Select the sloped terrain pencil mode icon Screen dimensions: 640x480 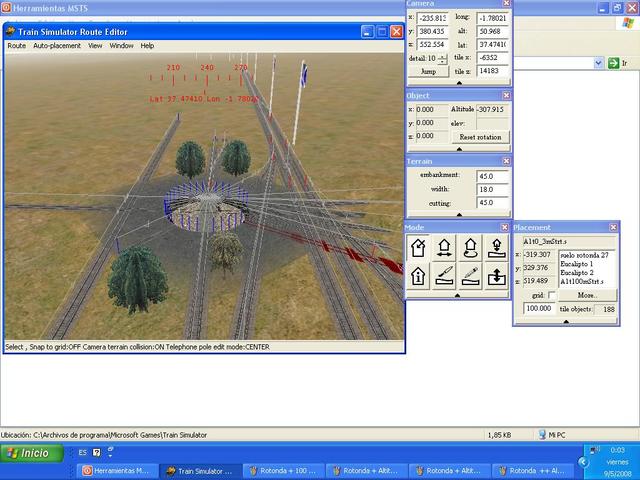(445, 277)
